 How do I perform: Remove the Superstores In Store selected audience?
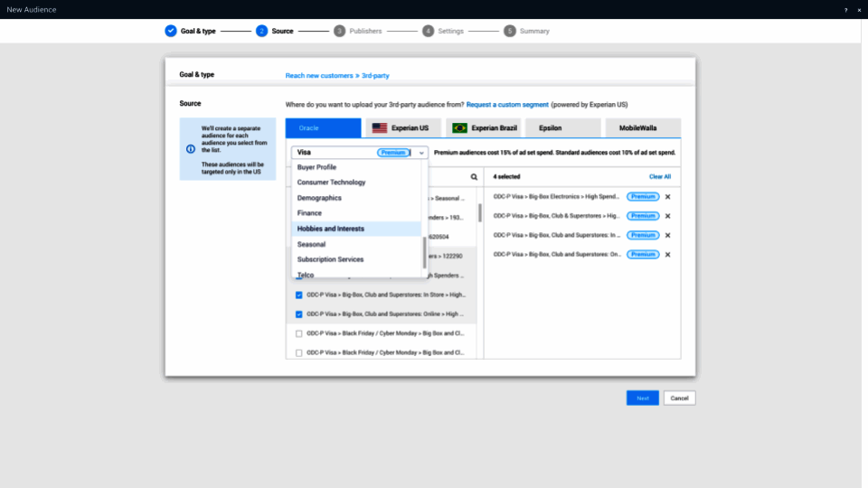pyautogui.click(x=668, y=235)
